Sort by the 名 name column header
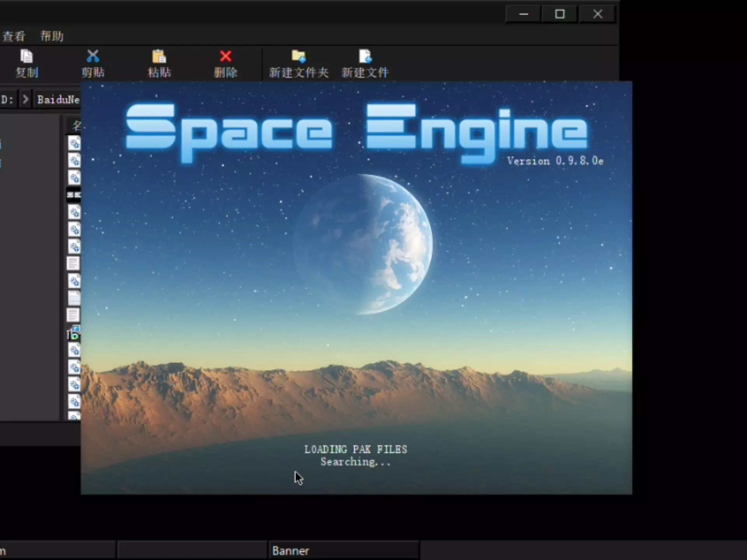747x560 pixels. 76,125
